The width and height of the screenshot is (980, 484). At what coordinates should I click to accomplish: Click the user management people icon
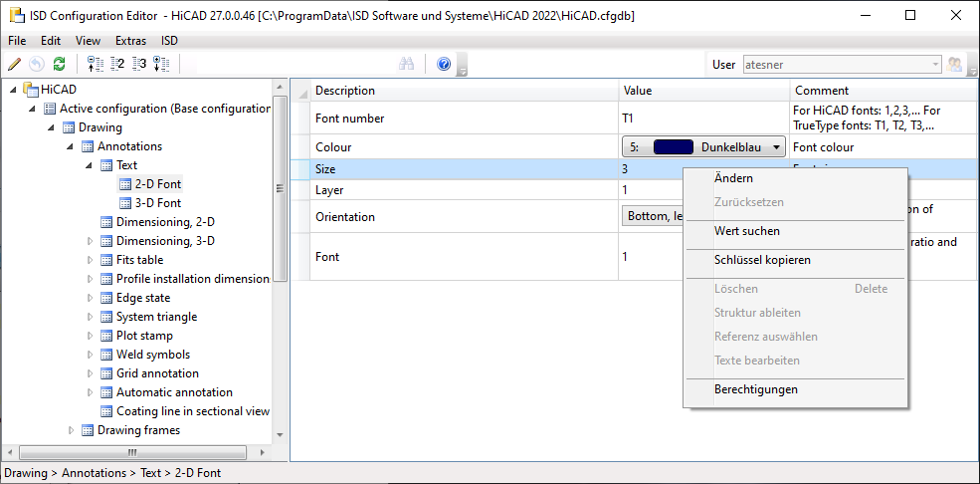954,64
